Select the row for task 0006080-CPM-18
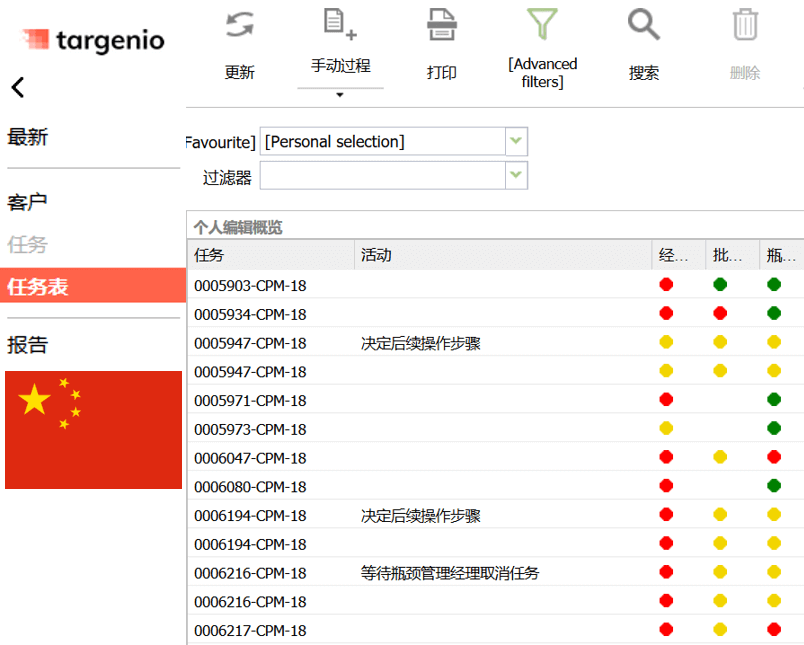 pos(251,487)
